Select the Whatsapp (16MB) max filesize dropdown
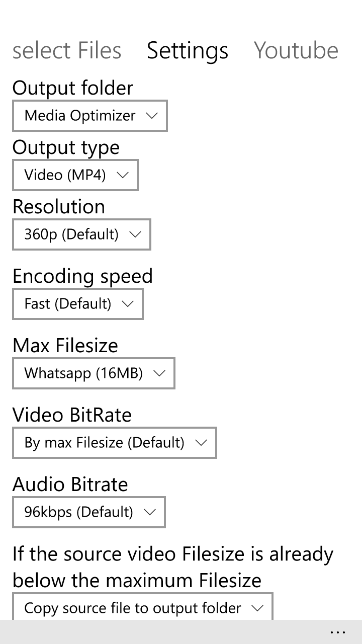 [94, 373]
